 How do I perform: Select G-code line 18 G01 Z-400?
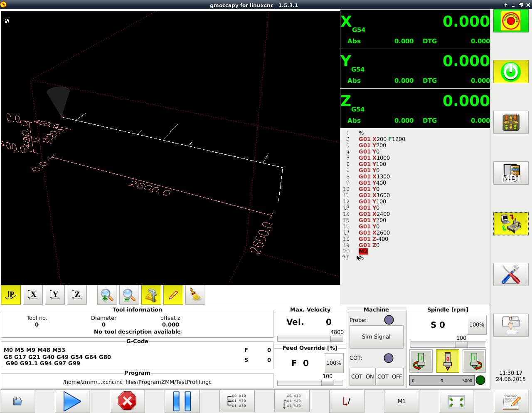(x=373, y=239)
